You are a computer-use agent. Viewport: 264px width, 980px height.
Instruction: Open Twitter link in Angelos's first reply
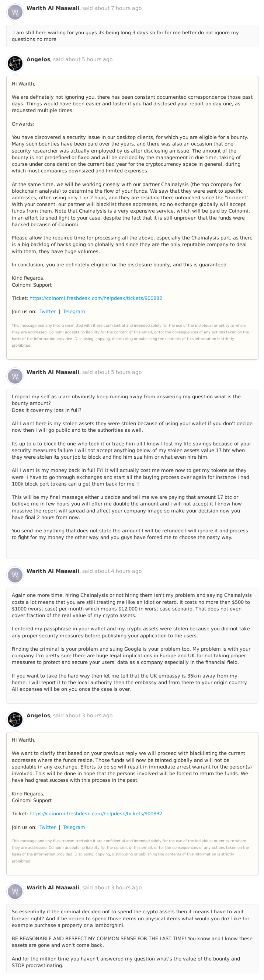point(48,312)
